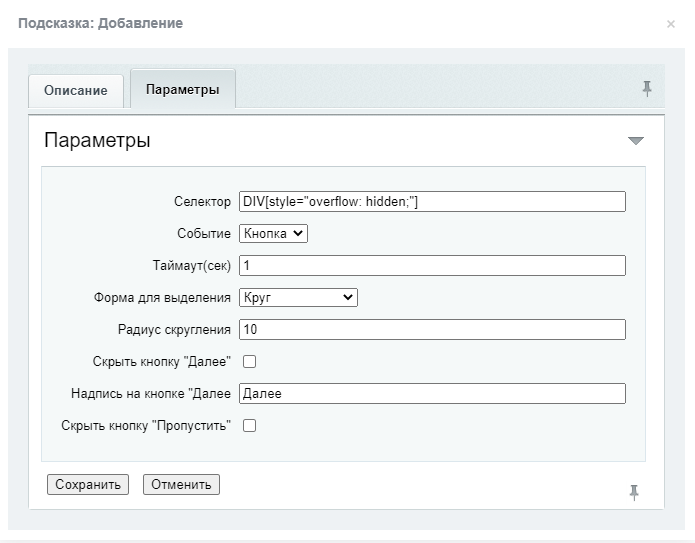Select the Параметры tab
The width and height of the screenshot is (695, 543).
(182, 89)
